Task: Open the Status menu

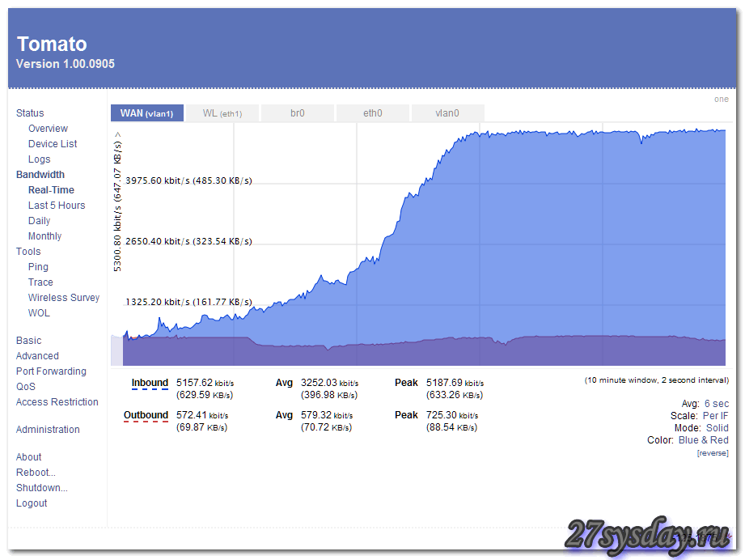Action: point(30,113)
